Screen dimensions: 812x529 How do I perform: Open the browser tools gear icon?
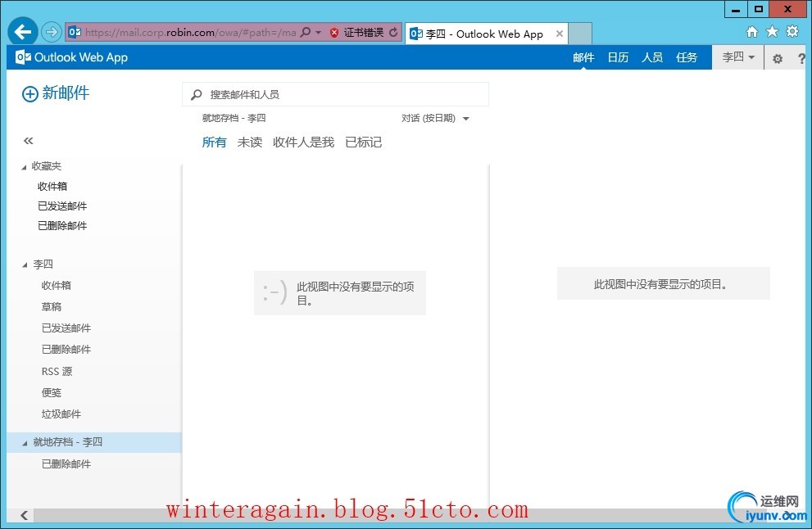click(792, 32)
